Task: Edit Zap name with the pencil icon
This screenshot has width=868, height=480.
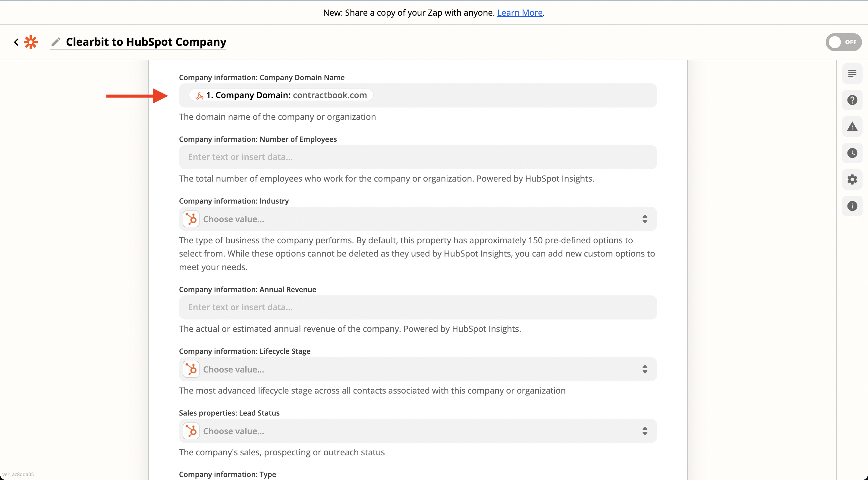Action: click(x=56, y=42)
